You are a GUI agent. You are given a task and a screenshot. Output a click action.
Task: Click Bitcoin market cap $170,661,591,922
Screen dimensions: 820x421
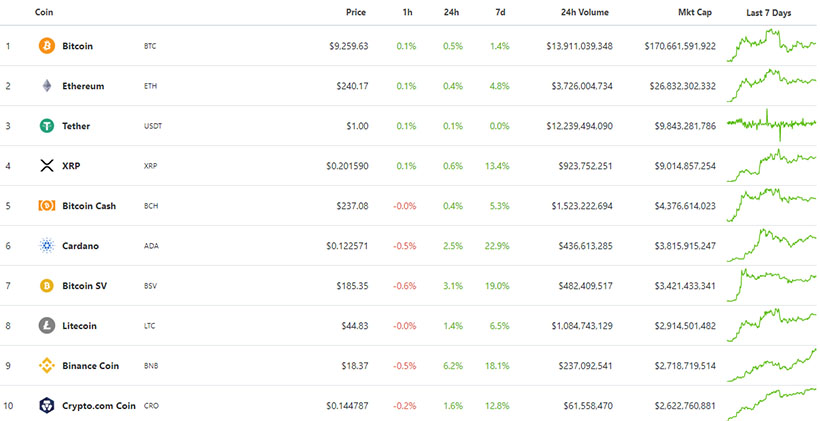click(680, 46)
